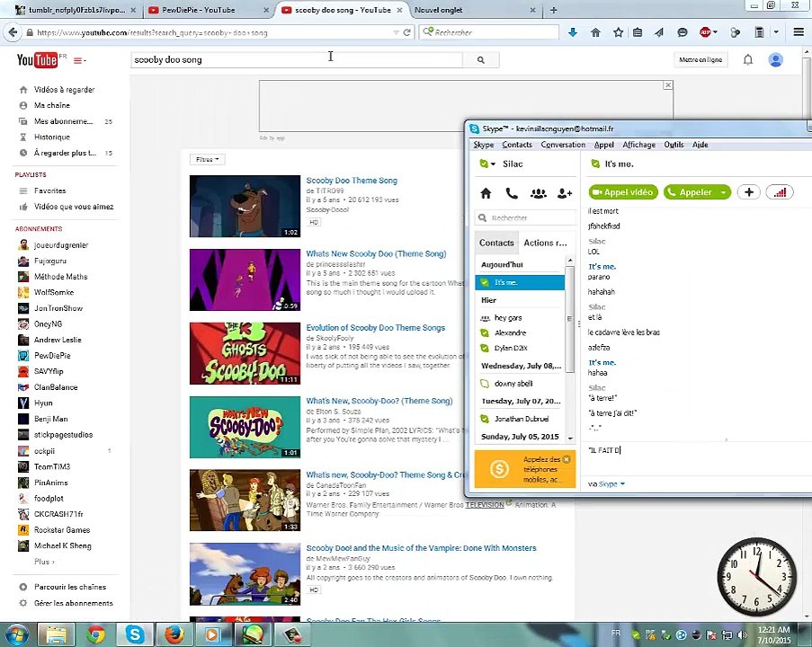Screen dimensions: 812x647
Task: Click the Scooby Doo Theme Song thumbnail
Action: 245,206
